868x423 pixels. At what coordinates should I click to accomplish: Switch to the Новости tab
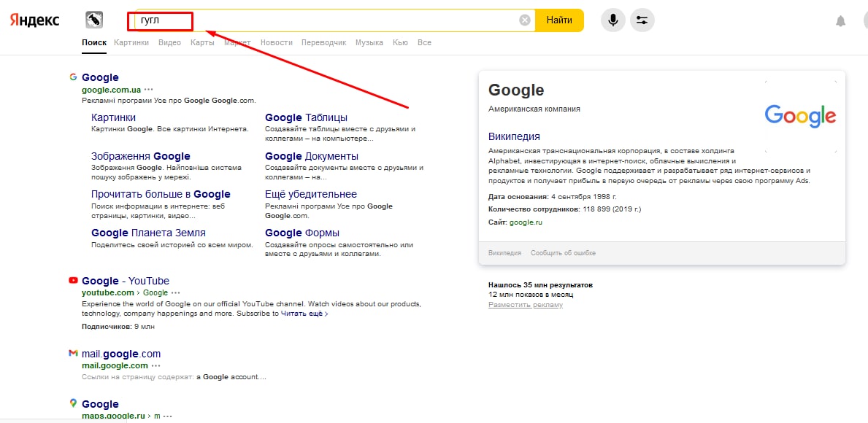[276, 42]
